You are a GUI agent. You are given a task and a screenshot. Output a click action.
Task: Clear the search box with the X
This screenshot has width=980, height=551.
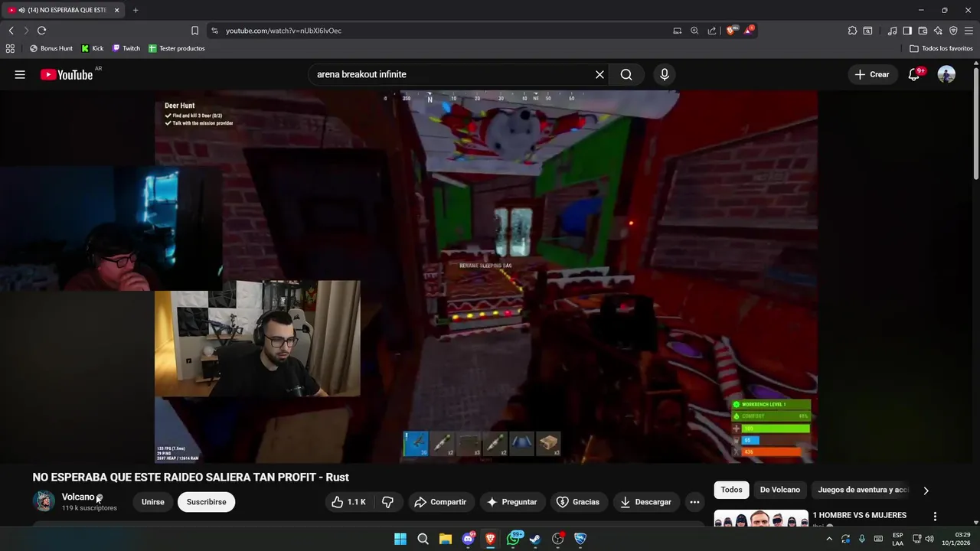(599, 74)
